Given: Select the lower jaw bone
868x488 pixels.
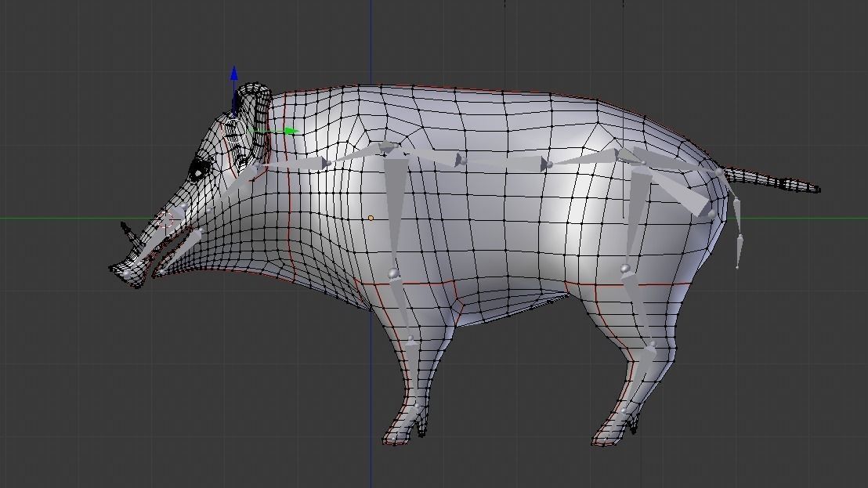Looking at the screenshot, I should coord(179,251).
